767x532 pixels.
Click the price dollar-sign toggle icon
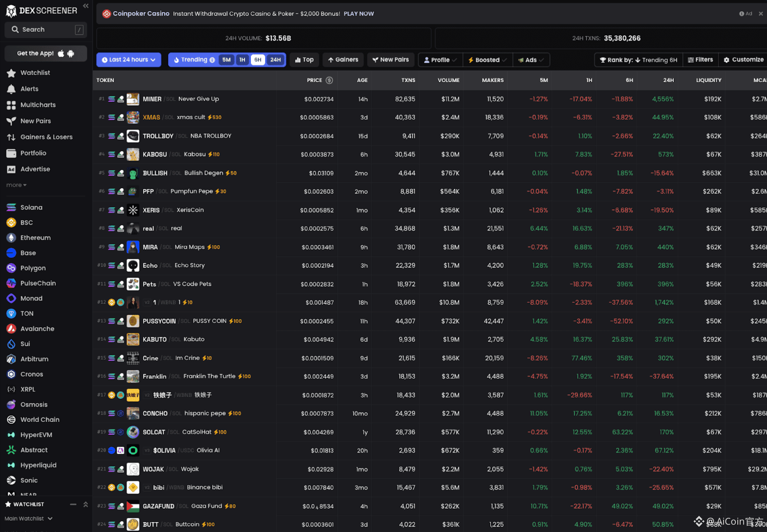coord(329,80)
